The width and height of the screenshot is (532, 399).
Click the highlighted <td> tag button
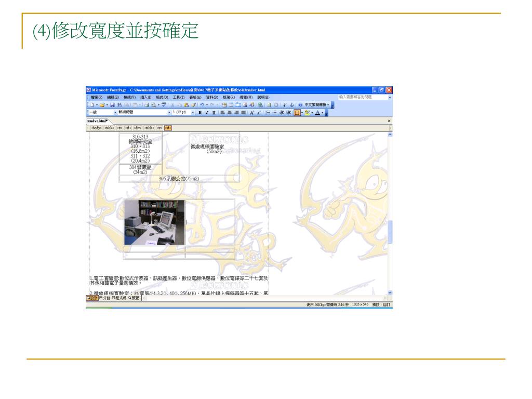coord(168,128)
